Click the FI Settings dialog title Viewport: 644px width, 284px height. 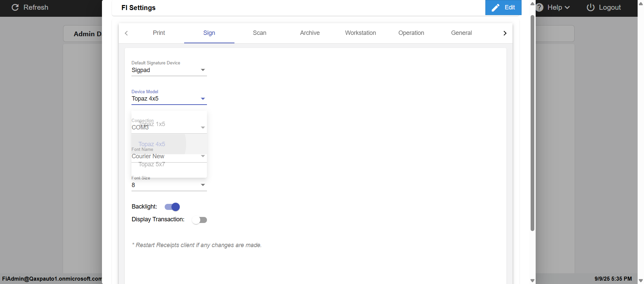[x=139, y=8]
